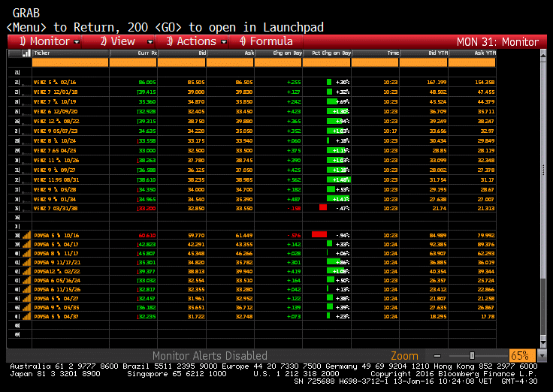
Task: Sort by the Curr Px column header
Action: [133, 53]
